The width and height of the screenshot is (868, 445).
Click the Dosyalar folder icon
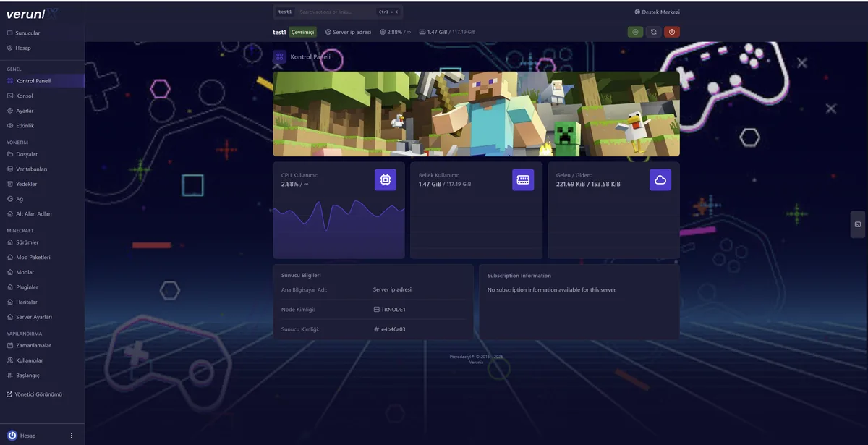coord(10,154)
